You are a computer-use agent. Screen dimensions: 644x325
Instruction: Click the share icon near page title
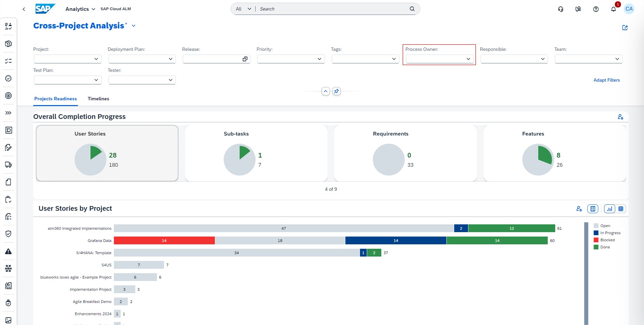tap(625, 28)
